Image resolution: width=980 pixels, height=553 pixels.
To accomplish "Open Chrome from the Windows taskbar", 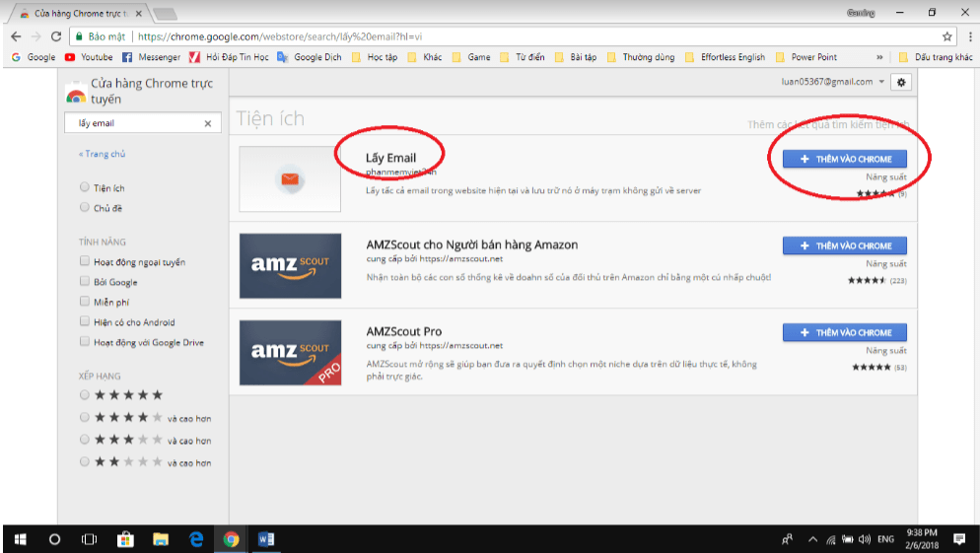I will tap(231, 539).
